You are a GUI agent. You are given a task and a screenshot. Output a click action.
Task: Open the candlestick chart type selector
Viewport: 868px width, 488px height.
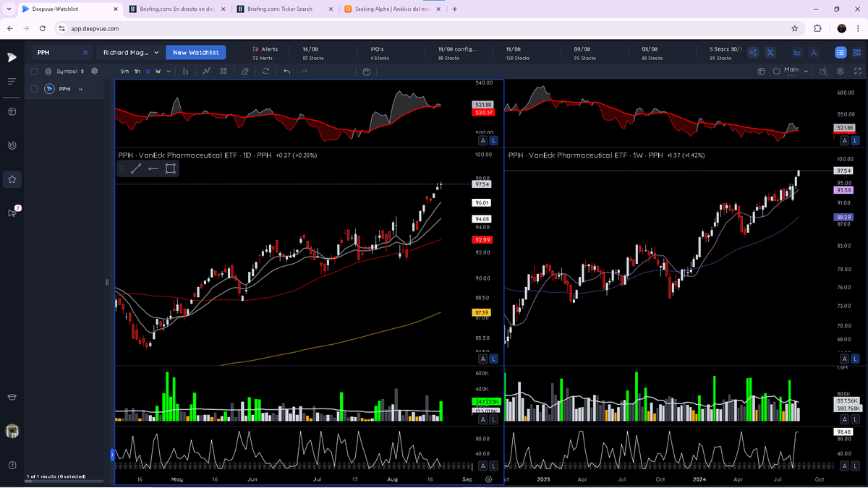[186, 71]
